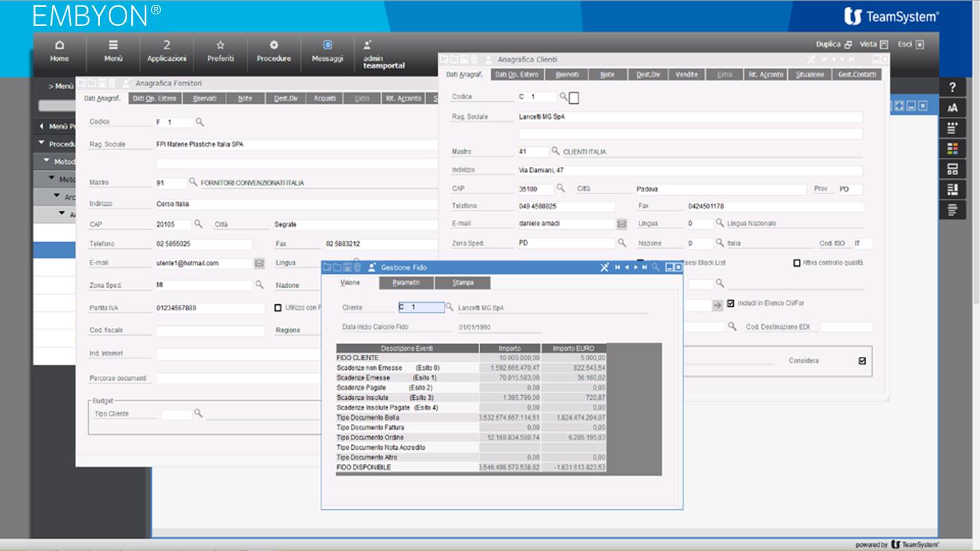The image size is (980, 551).
Task: Click Mastro 41 lookup magnifier in Anagrafica Clienti
Action: (x=555, y=151)
